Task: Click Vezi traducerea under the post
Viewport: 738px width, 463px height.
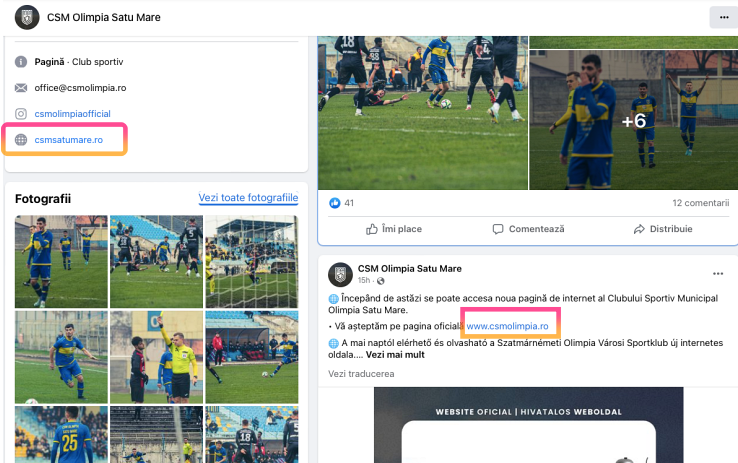Action: [361, 374]
